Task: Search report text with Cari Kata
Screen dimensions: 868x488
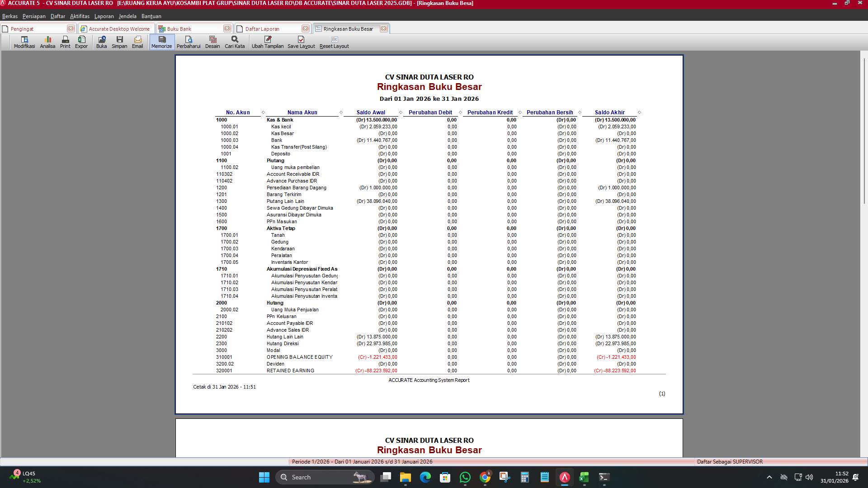Action: point(234,42)
